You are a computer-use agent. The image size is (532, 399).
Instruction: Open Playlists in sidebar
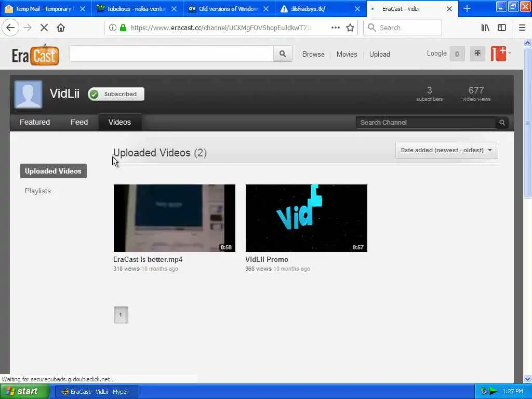pos(37,191)
